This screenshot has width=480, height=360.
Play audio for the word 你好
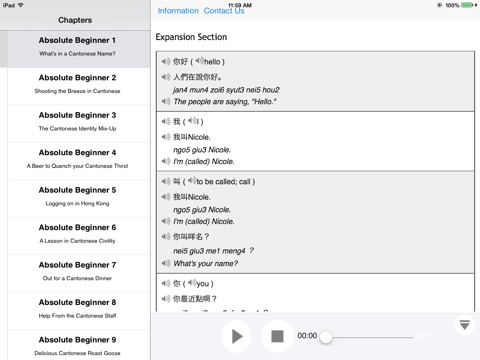[166, 61]
